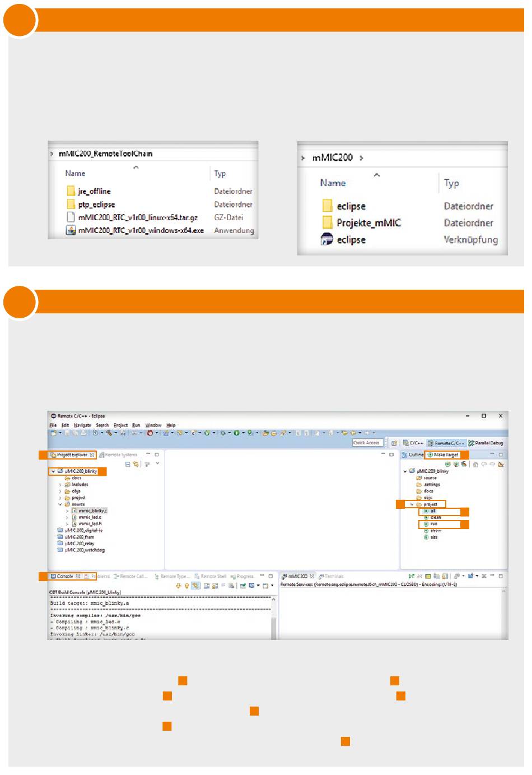Viewport: 532px width, 775px height.
Task: Switch to the Project Explorer tab
Action: click(72, 455)
